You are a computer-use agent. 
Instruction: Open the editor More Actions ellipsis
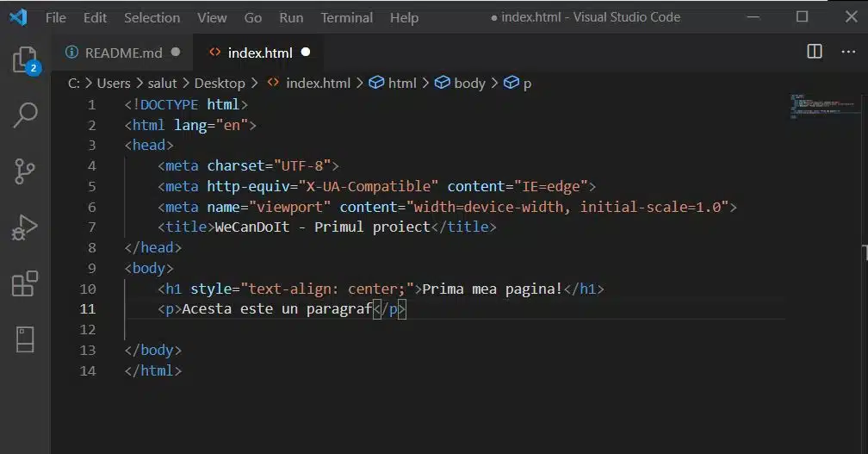[x=848, y=52]
